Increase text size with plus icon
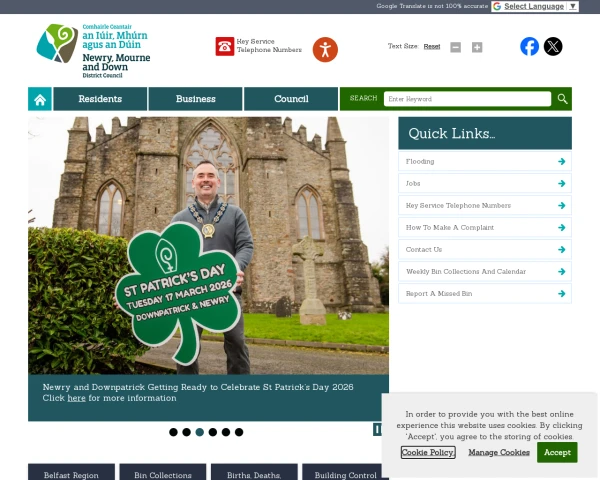The width and height of the screenshot is (600, 480). 477,47
